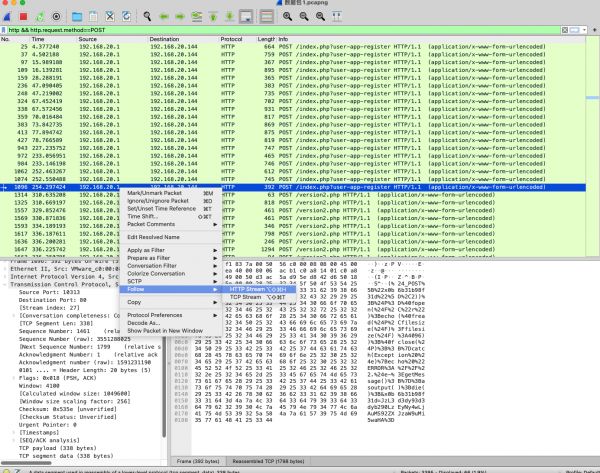
Task: Choose Ignore/Unignore Packet menu entry
Action: tap(171, 201)
